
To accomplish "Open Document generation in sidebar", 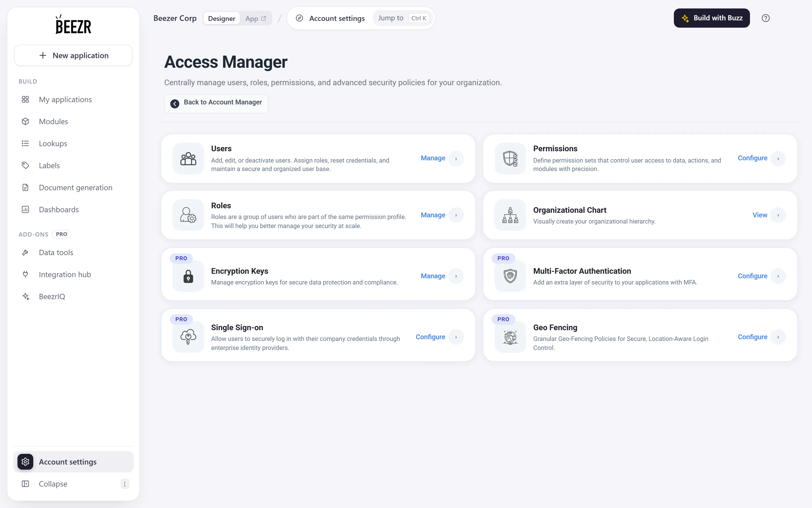I will [73, 187].
